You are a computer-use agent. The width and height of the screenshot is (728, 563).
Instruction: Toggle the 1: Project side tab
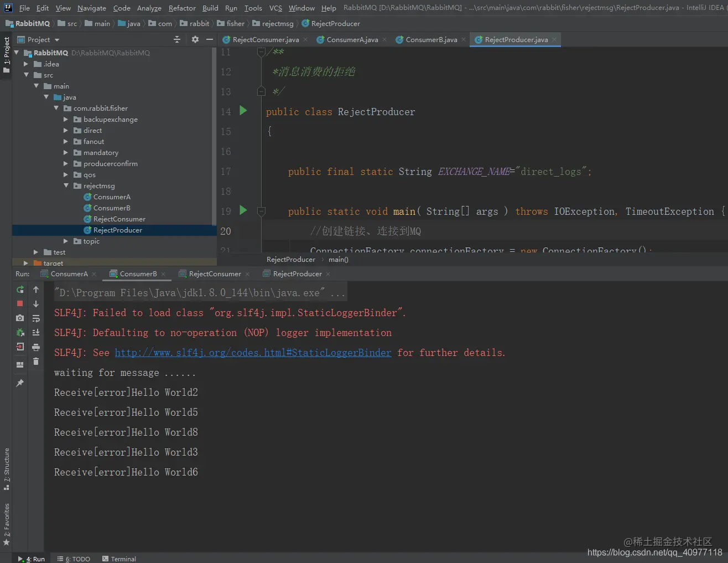pyautogui.click(x=6, y=55)
